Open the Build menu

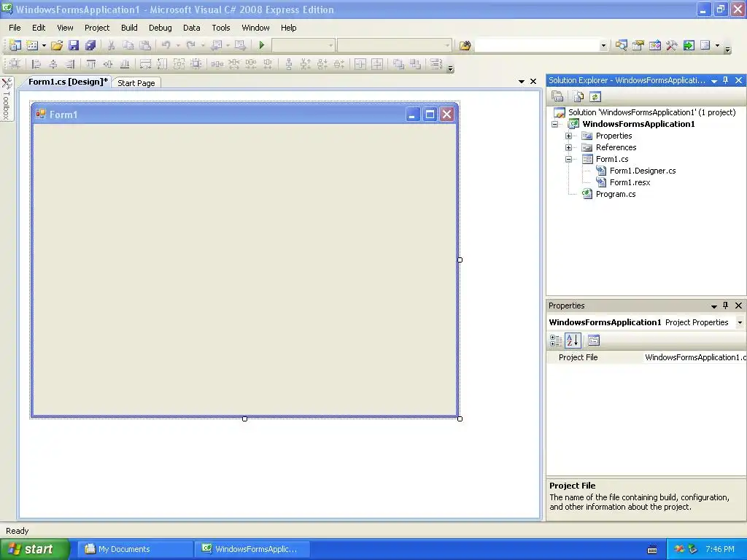click(129, 28)
